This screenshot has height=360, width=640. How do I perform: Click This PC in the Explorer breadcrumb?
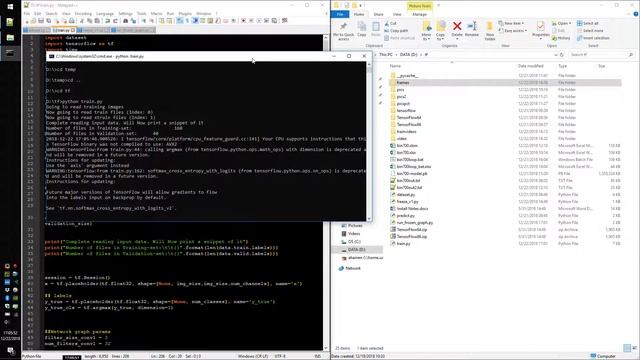coord(386,55)
